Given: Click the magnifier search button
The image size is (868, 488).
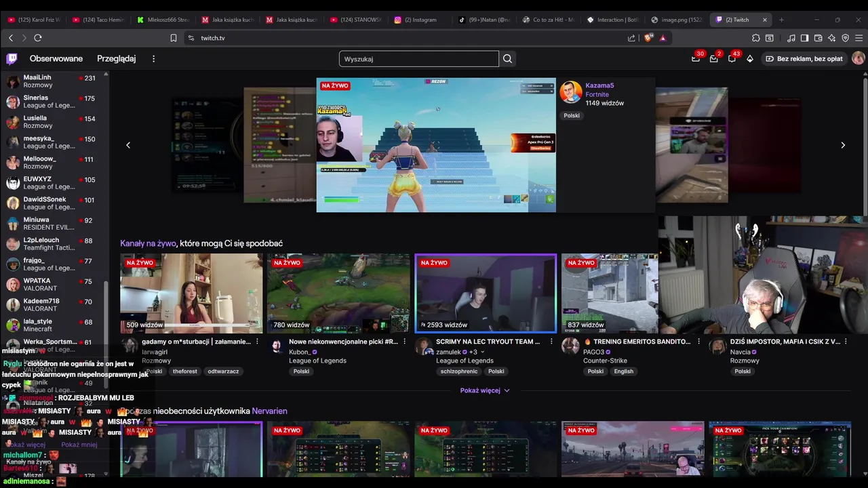Looking at the screenshot, I should pyautogui.click(x=507, y=59).
